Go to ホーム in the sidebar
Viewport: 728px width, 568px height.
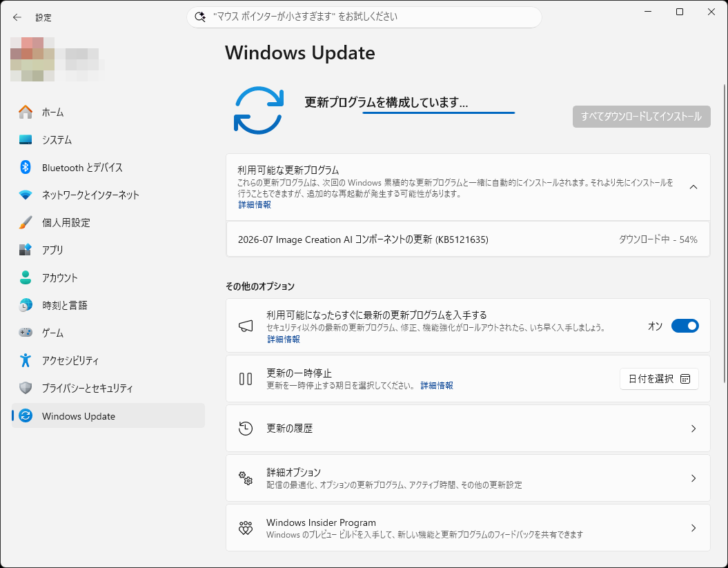tap(108, 112)
